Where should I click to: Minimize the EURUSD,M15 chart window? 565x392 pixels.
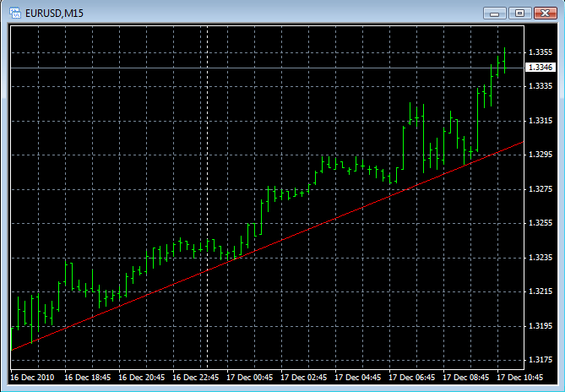pyautogui.click(x=495, y=14)
